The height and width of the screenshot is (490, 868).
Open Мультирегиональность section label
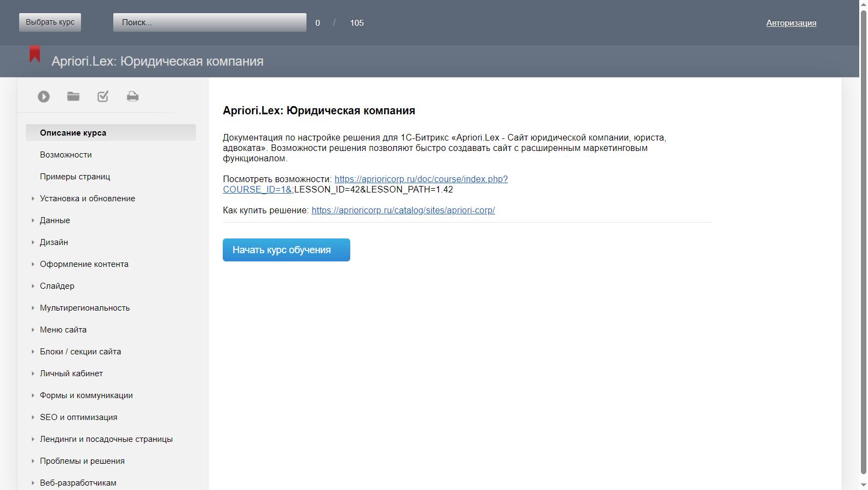pos(85,308)
